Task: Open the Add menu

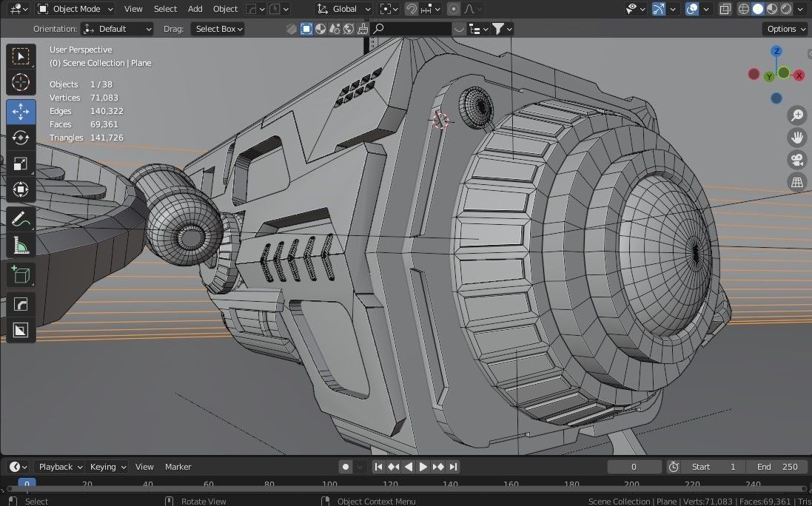Action: click(x=195, y=9)
